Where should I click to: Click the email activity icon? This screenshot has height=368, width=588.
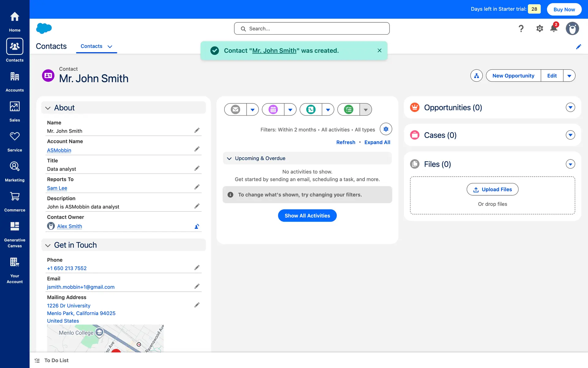coord(235,109)
